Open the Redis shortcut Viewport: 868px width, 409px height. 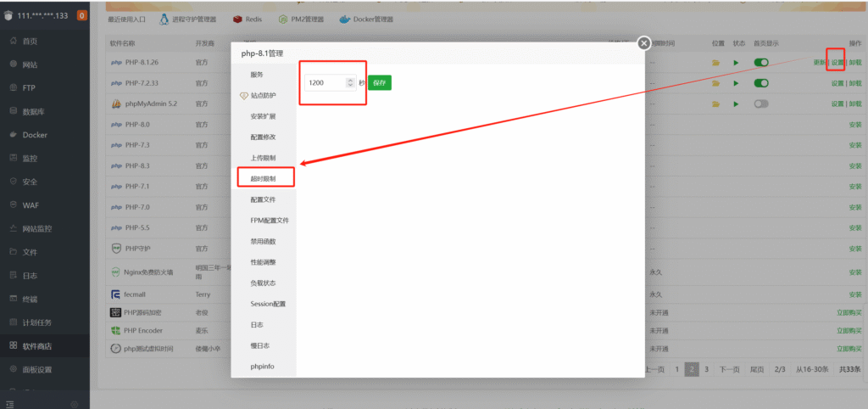[248, 20]
